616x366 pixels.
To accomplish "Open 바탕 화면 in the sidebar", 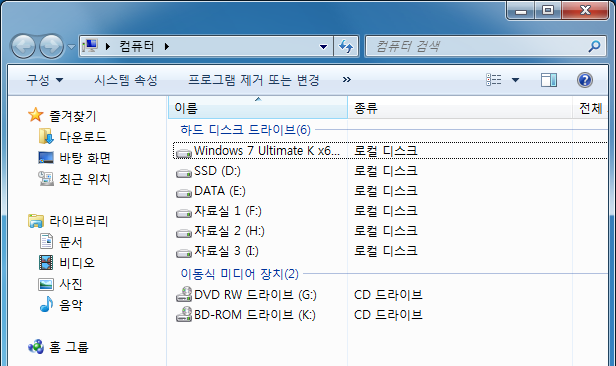I will 85,158.
